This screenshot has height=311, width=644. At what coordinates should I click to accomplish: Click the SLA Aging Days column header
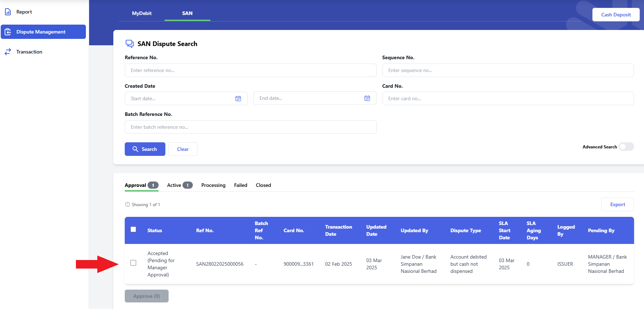pyautogui.click(x=534, y=230)
